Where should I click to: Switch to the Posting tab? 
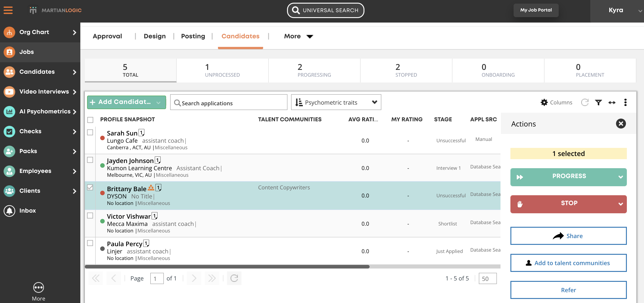click(x=193, y=36)
